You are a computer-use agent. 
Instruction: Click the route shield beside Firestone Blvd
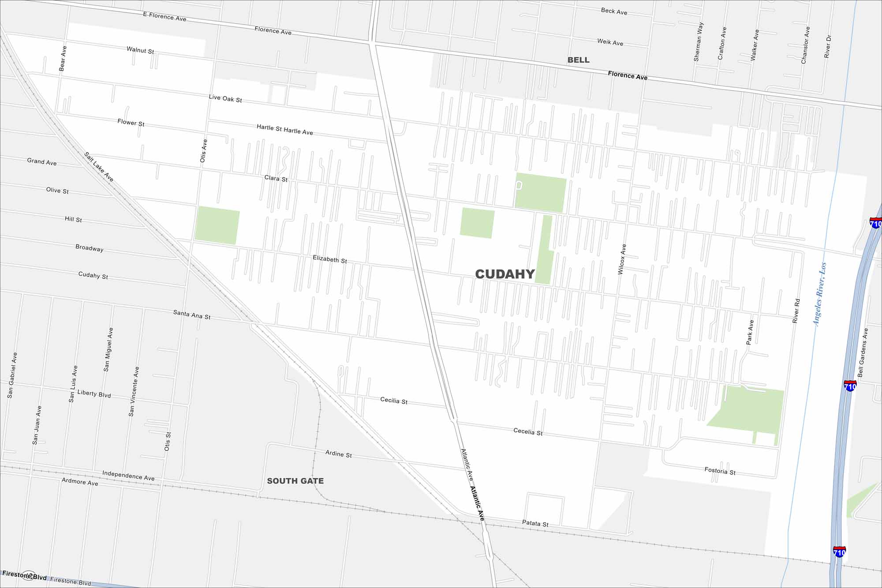[x=29, y=575]
